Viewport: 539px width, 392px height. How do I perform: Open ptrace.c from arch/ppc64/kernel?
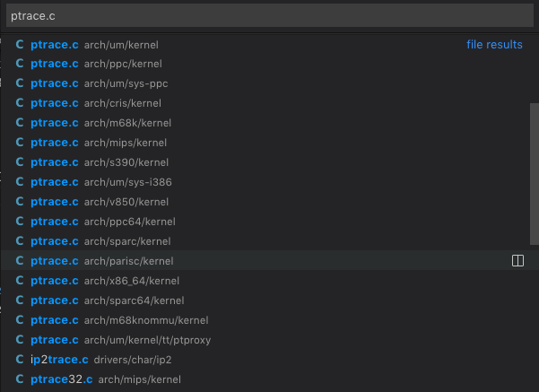coord(269,222)
